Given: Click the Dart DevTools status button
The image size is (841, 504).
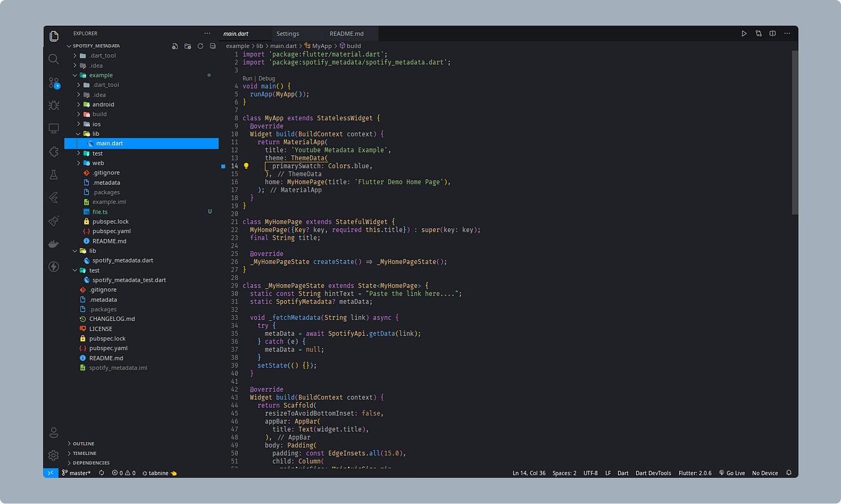Looking at the screenshot, I should 653,473.
